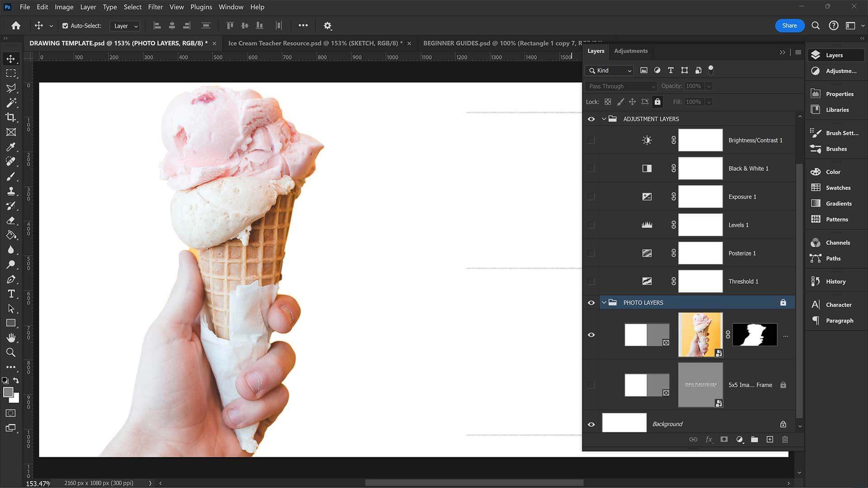Hide the PHOTO LAYERS group
This screenshot has width=868, height=488.
click(x=591, y=302)
